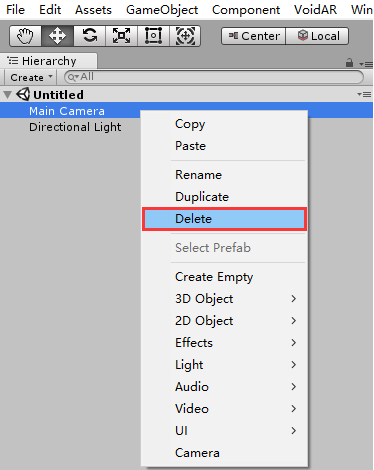Select Directional Light in the Hierarchy
Viewport: 374px width, 470px height.
(75, 127)
